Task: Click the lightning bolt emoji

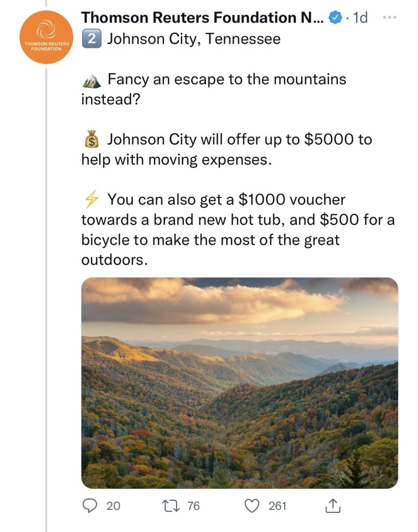Action: click(91, 199)
